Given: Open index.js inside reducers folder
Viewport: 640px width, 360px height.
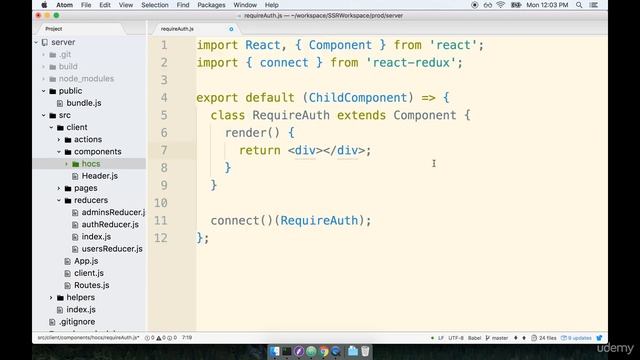Looking at the screenshot, I should 96,237.
